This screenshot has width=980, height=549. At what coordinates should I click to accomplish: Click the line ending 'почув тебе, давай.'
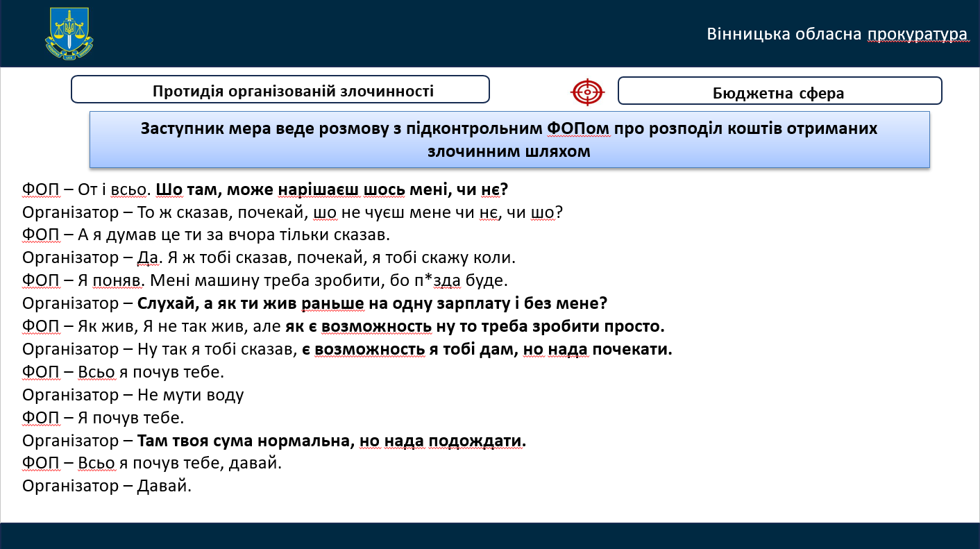[151, 463]
